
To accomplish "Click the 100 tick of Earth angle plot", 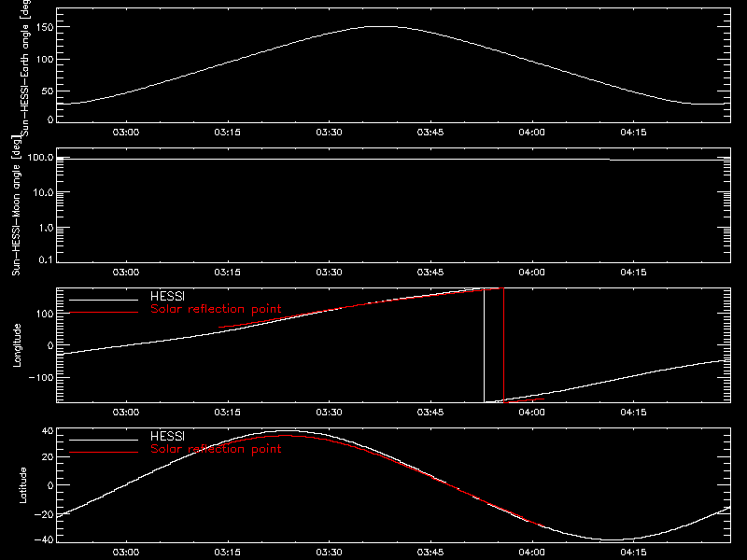I will [x=46, y=60].
